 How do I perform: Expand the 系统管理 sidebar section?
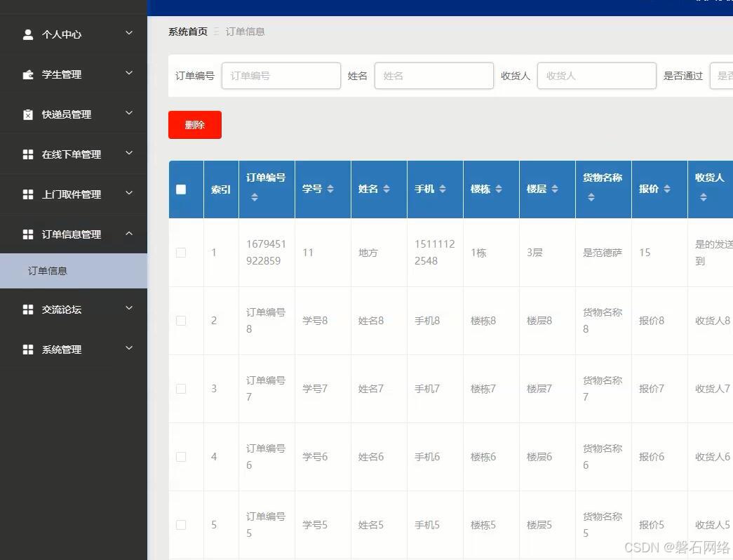click(128, 348)
